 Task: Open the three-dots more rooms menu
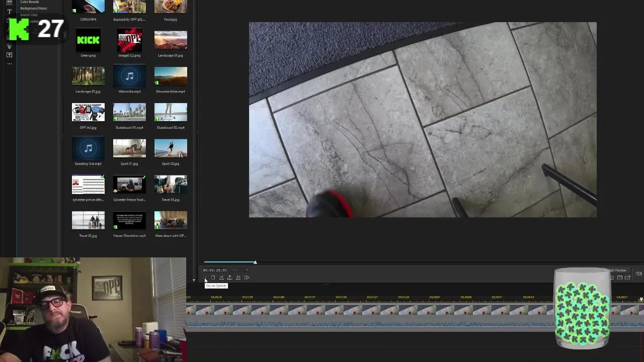[x=9, y=63]
